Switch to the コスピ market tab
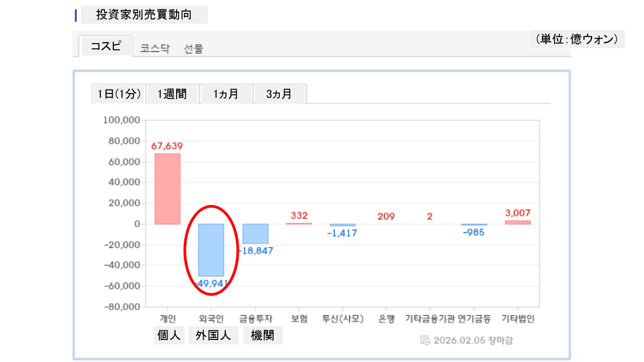This screenshot has width=644, height=362. [x=106, y=46]
